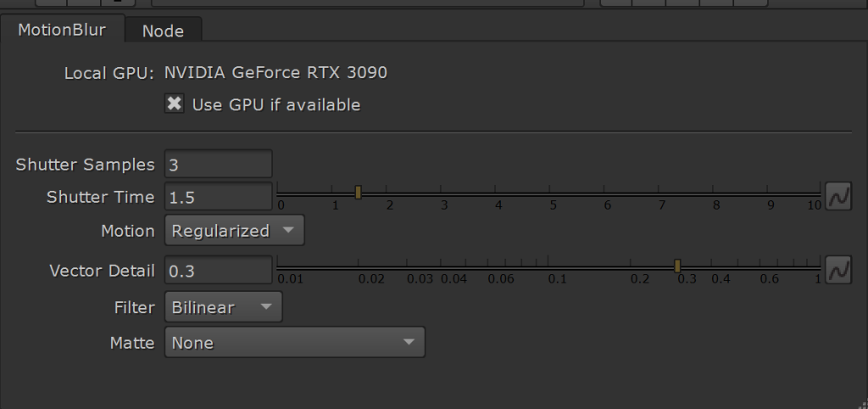Click the Local GPU label
The height and width of the screenshot is (409, 868).
109,73
